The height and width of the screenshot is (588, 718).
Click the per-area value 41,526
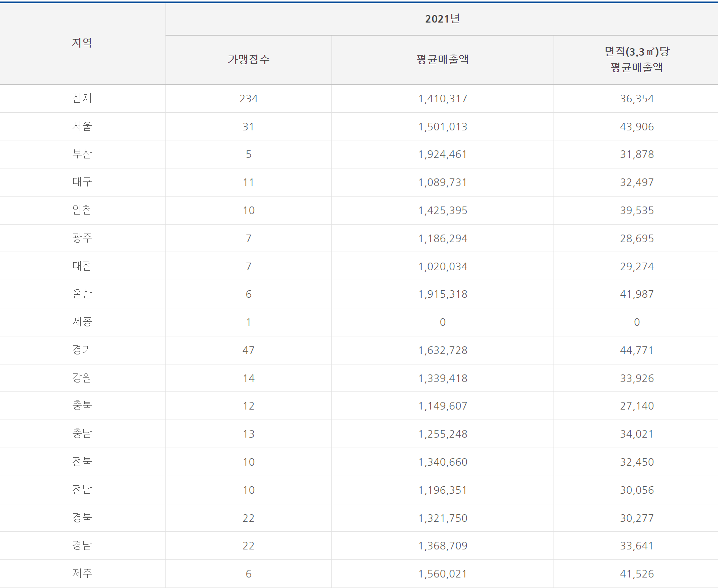637,574
